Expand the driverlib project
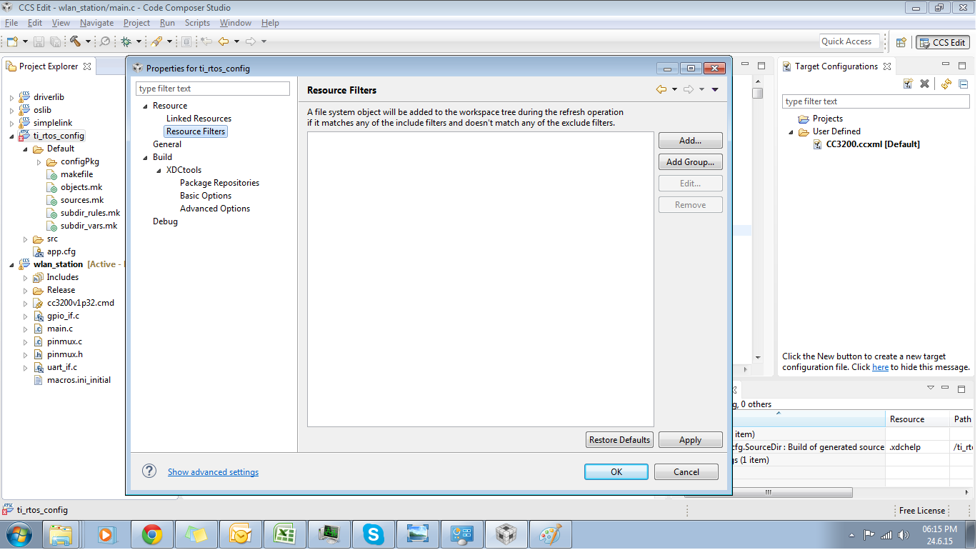Viewport: 980px width, 560px height. pos(11,97)
